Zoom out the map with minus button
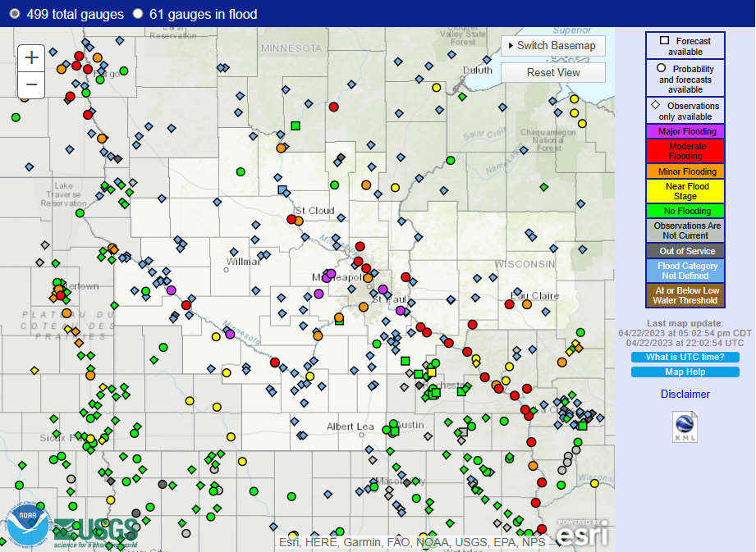This screenshot has height=552, width=756. (x=31, y=84)
